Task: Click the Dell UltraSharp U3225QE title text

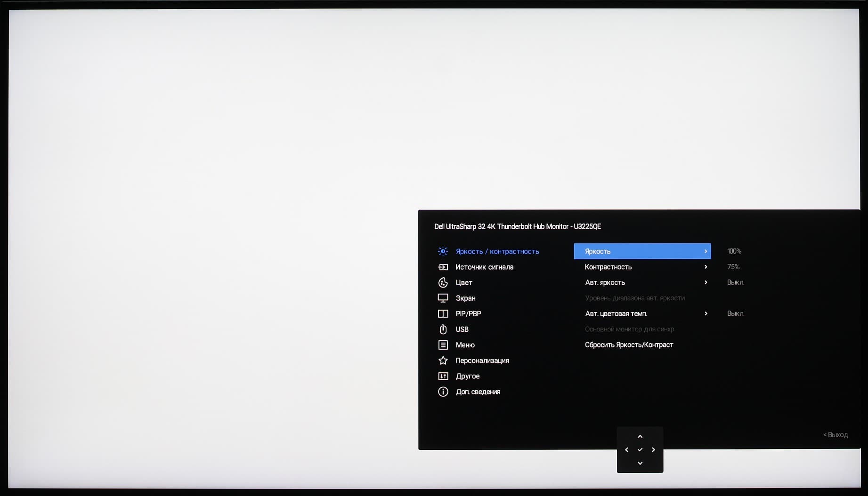Action: click(517, 226)
